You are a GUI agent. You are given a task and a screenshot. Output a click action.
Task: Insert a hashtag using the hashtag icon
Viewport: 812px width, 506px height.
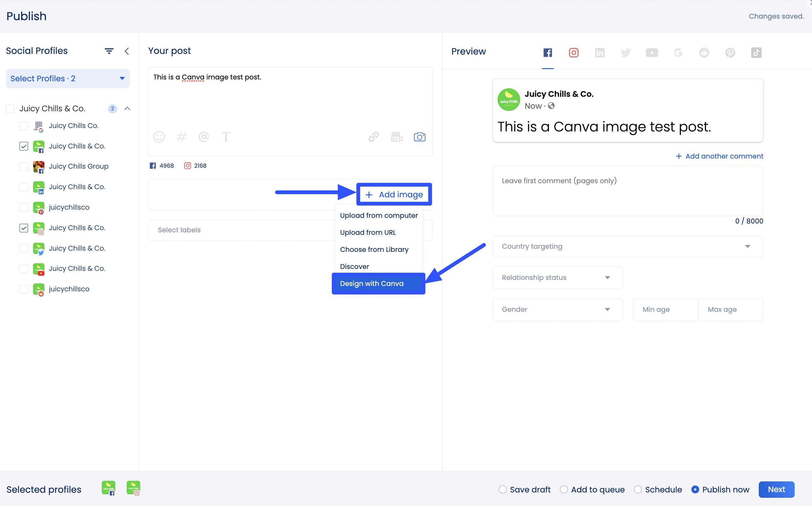click(x=181, y=137)
